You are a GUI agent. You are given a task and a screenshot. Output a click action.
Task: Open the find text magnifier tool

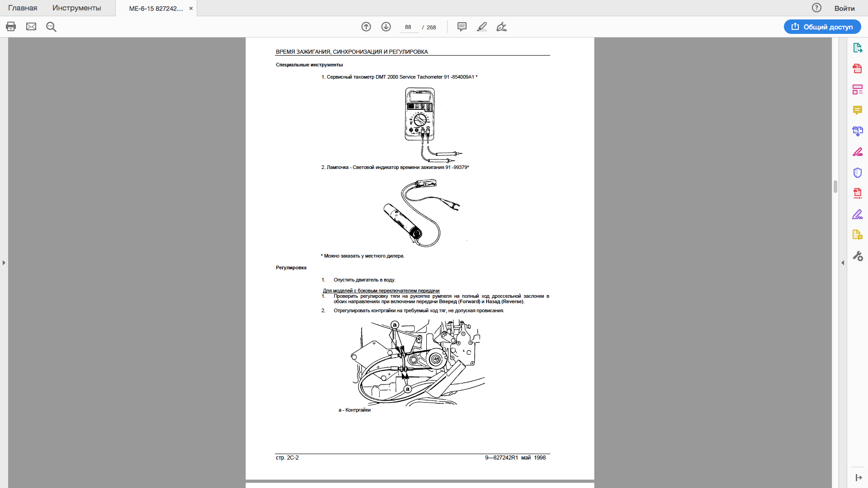point(51,27)
